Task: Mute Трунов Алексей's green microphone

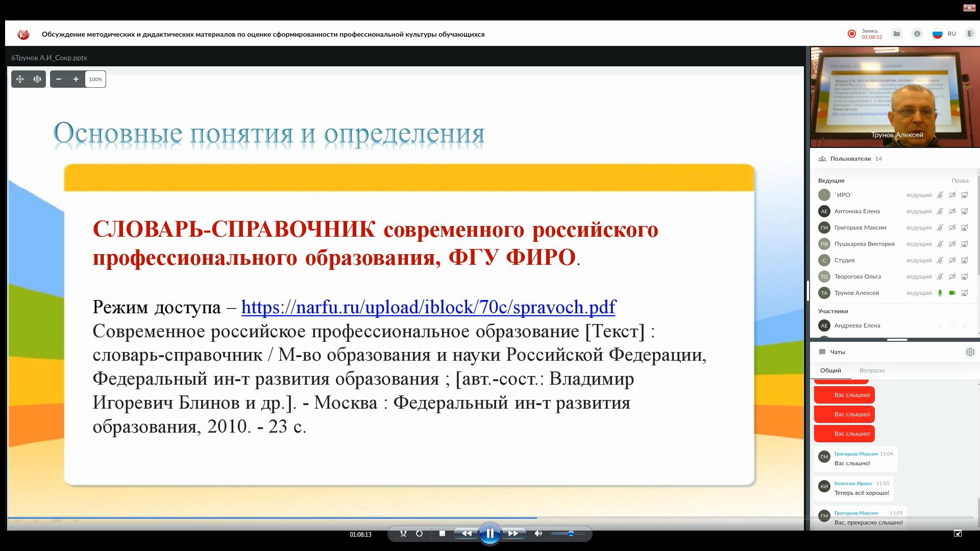Action: click(x=940, y=293)
